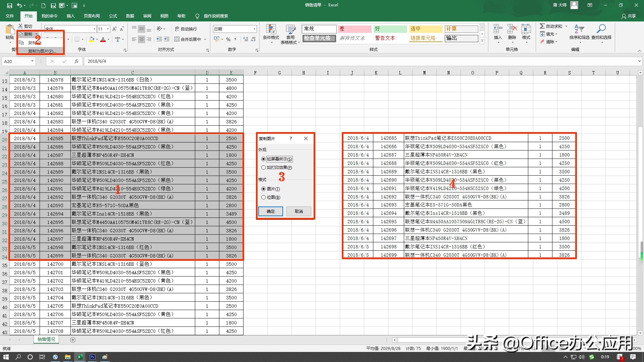Create a new blank workbook icon
Screen dimensions: 644x362
43,5
